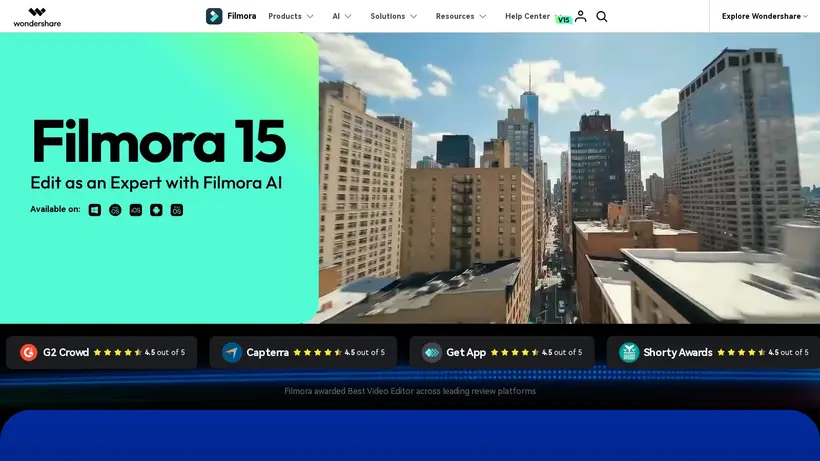Image resolution: width=820 pixels, height=461 pixels.
Task: Click the Filmora 15 headline
Action: [x=159, y=141]
